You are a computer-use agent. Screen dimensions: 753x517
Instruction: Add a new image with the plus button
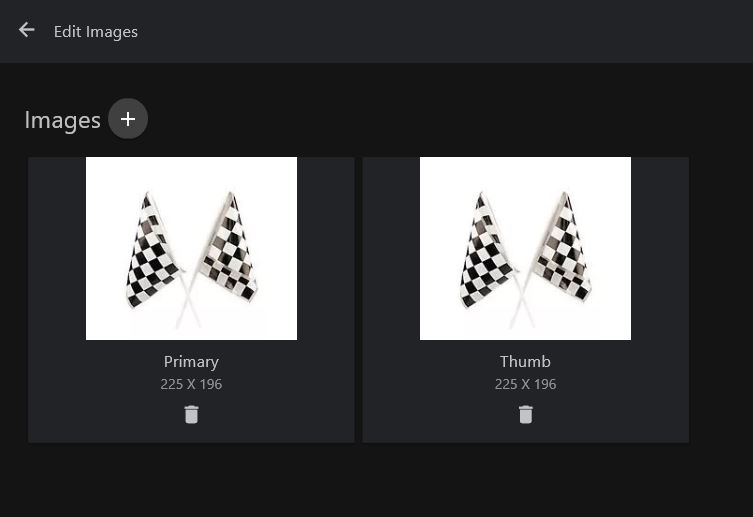point(128,119)
